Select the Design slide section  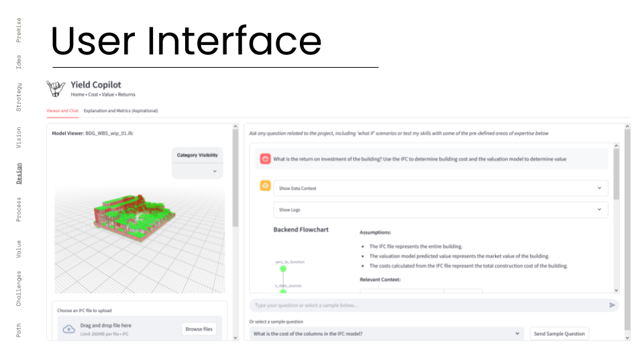(19, 173)
